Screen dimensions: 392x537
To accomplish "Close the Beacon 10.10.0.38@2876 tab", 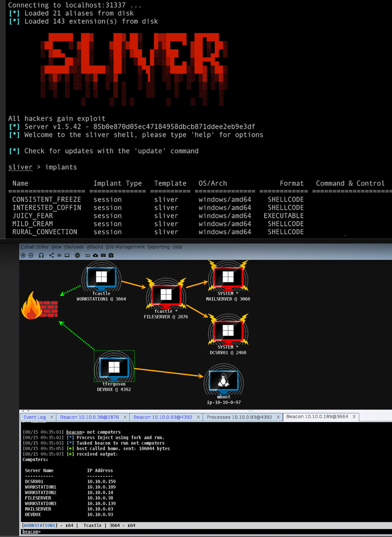I will [x=125, y=417].
